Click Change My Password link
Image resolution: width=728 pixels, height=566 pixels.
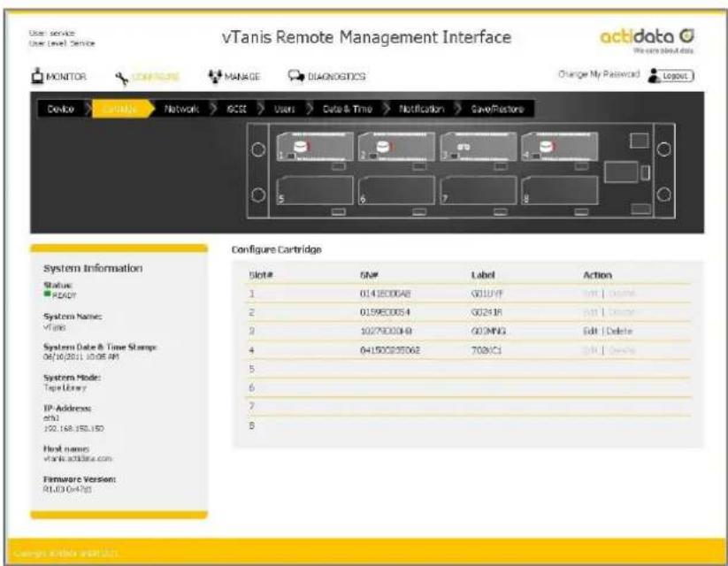click(x=599, y=74)
